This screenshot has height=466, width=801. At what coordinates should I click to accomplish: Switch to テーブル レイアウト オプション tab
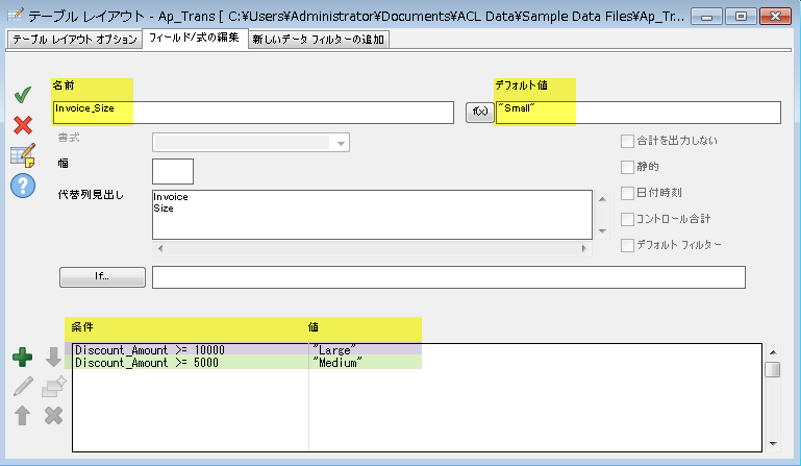click(73, 39)
